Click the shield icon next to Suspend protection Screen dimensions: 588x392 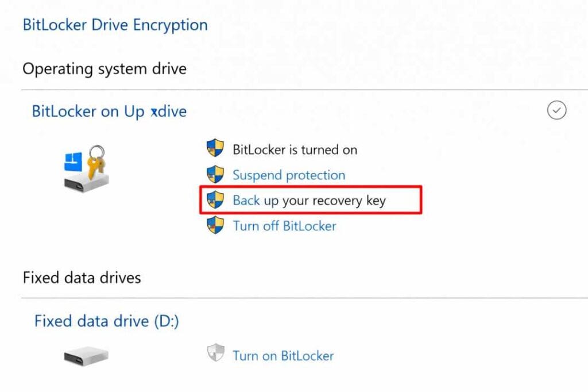tap(214, 174)
